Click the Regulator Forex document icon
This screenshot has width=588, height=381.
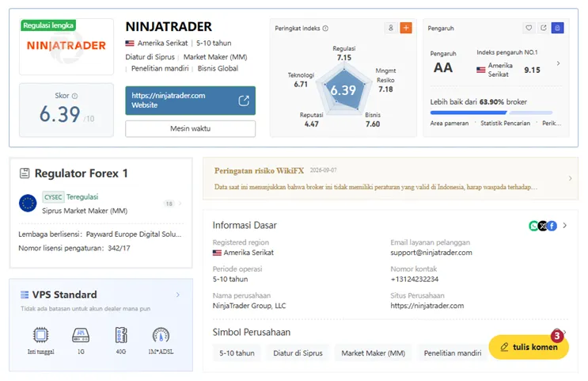25,173
